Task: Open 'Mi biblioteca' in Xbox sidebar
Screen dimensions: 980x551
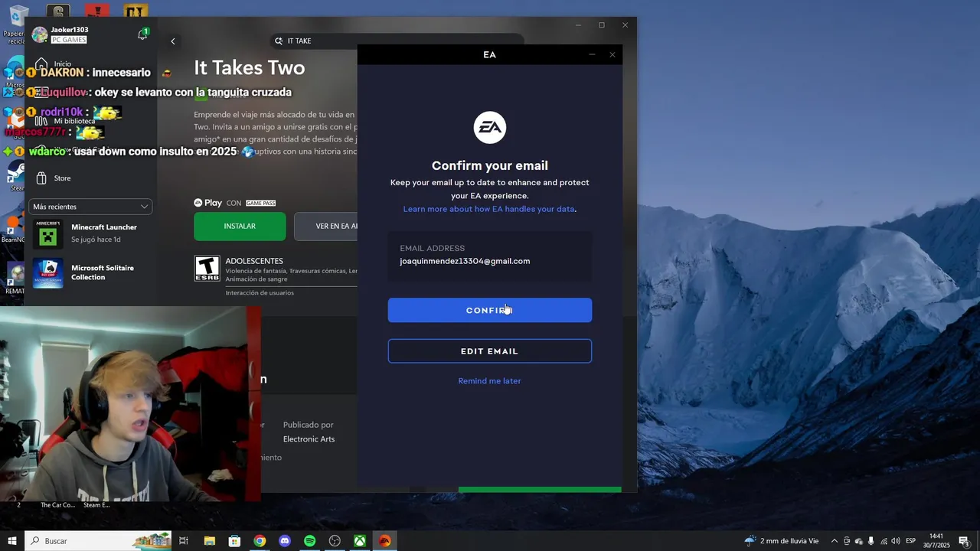Action: click(x=74, y=121)
